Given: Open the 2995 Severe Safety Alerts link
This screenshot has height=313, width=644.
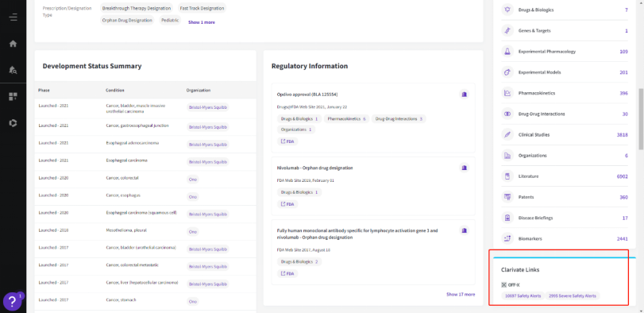Looking at the screenshot, I should pos(573,296).
